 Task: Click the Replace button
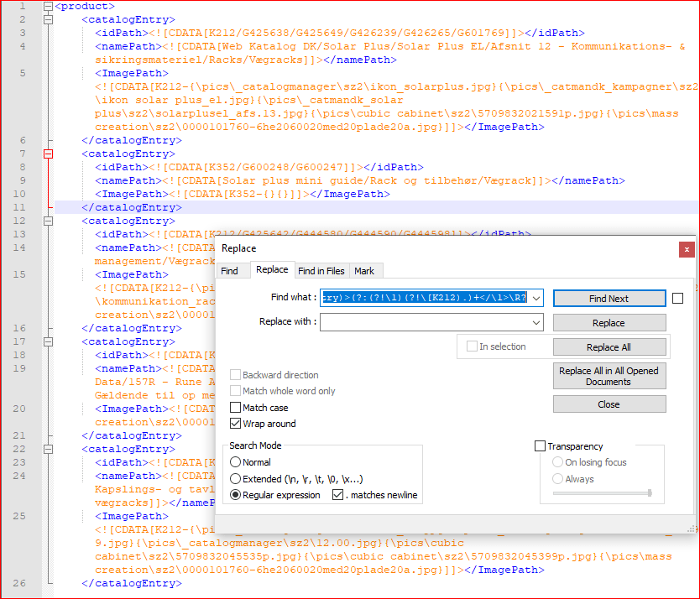point(609,322)
